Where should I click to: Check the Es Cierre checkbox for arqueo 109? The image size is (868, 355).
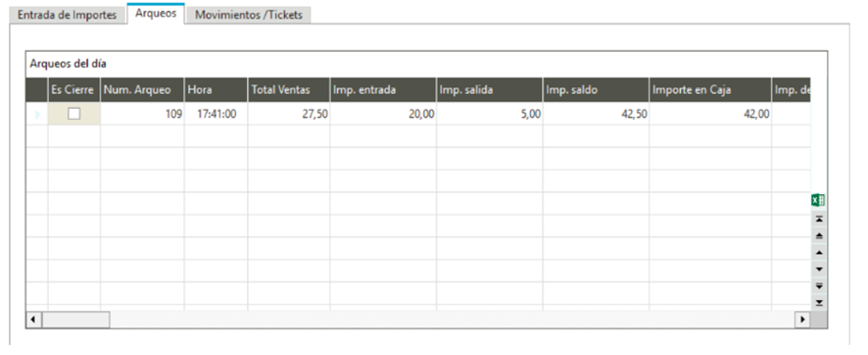click(x=73, y=114)
